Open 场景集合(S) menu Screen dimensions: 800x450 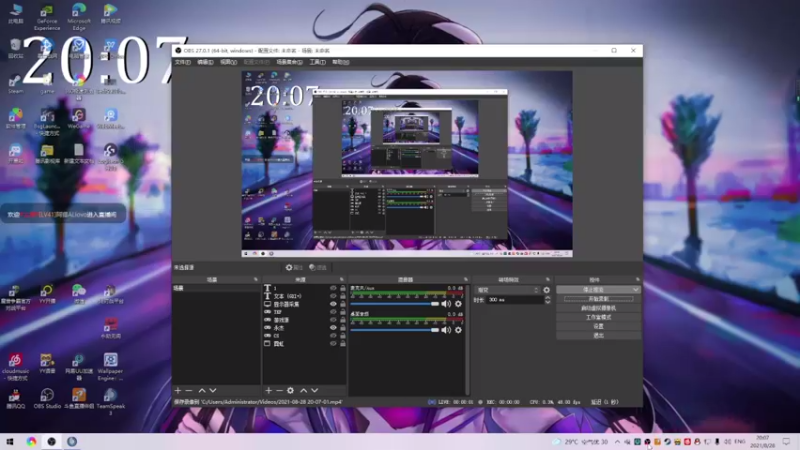[289, 62]
